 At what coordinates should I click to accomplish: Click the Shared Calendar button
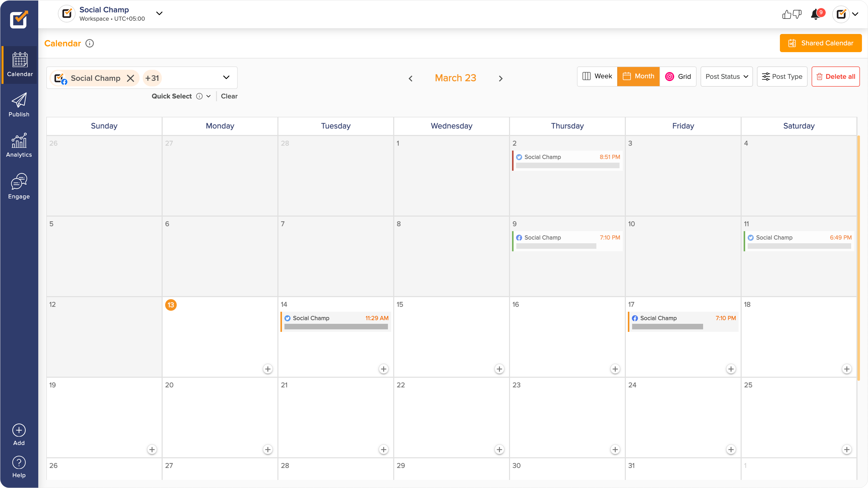pyautogui.click(x=821, y=43)
